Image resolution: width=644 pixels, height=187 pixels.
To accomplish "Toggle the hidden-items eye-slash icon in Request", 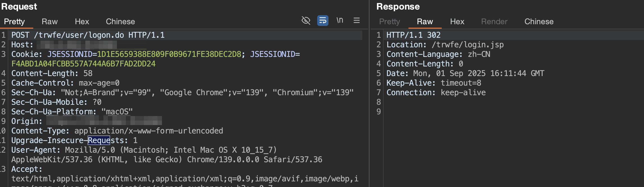I will click(306, 21).
